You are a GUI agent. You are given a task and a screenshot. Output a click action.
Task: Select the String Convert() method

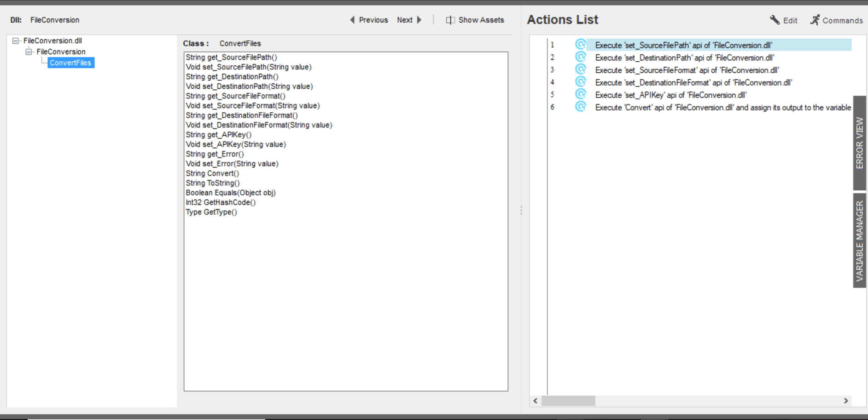[212, 173]
